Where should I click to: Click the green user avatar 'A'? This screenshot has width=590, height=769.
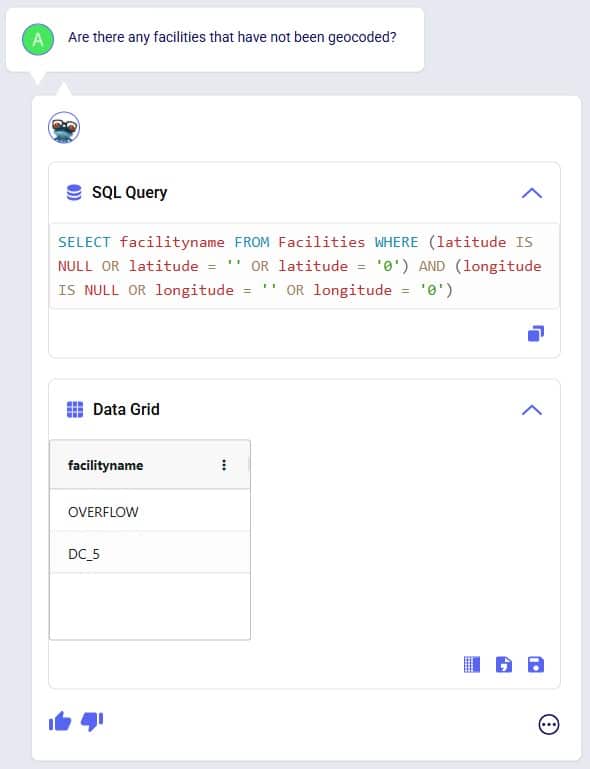(38, 39)
